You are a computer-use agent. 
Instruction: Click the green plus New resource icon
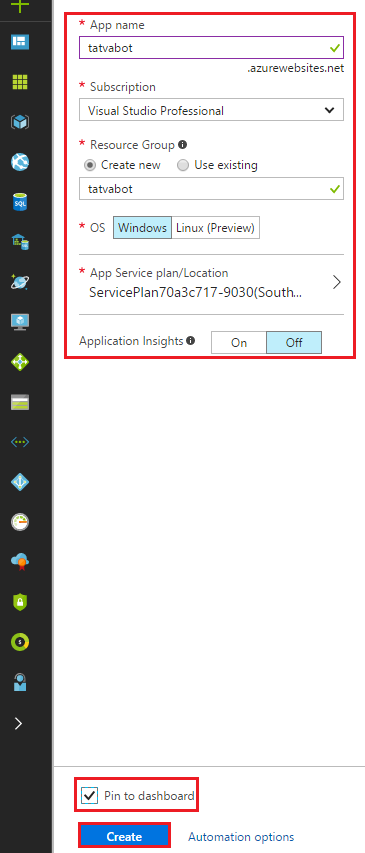point(20,6)
